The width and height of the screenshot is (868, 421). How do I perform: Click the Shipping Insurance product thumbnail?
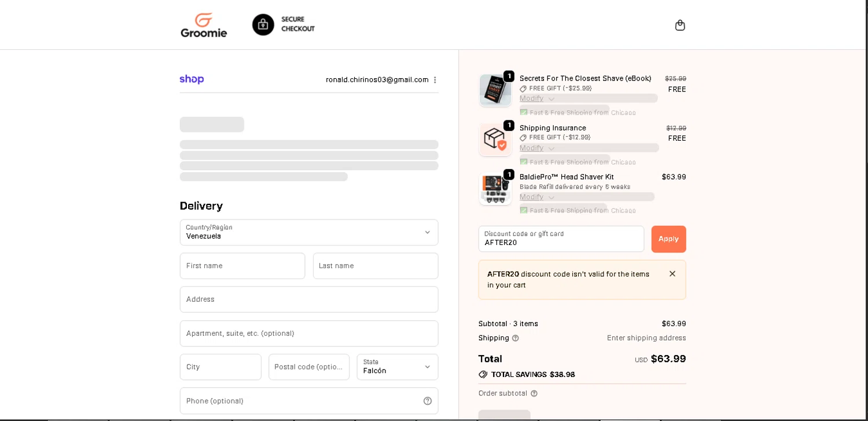[x=495, y=140]
